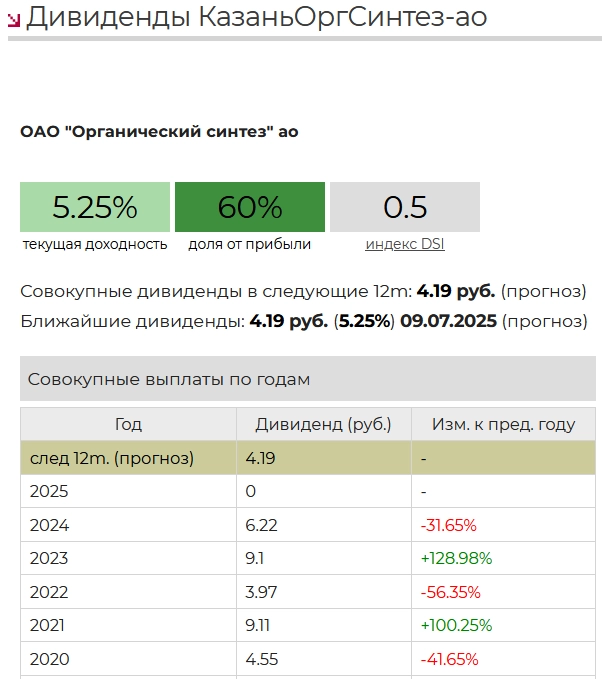Click the Совокупные выплаты по годам table title

tap(169, 380)
